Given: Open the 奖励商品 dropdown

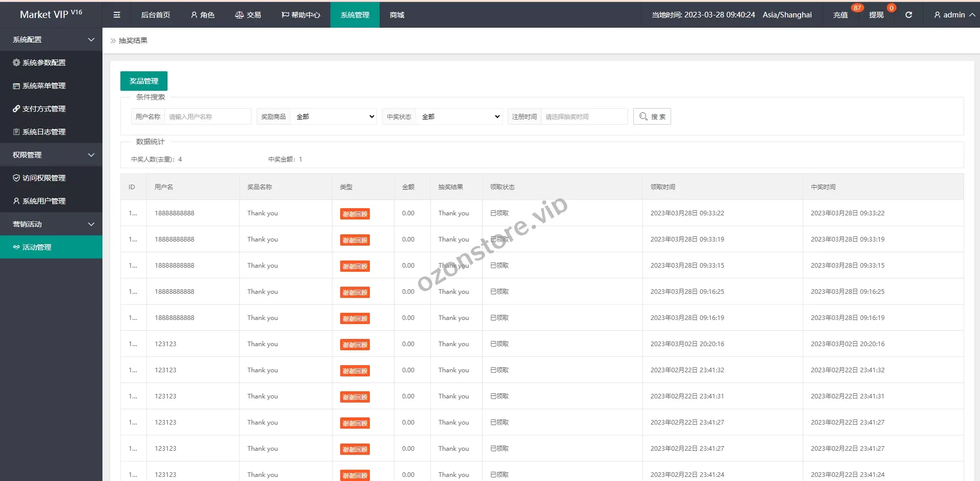Looking at the screenshot, I should coord(333,116).
